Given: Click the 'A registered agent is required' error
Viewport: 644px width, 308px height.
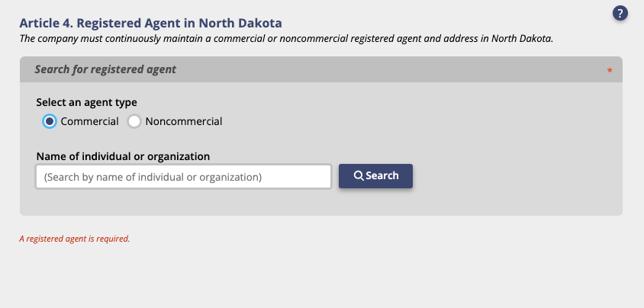Looking at the screenshot, I should [74, 239].
